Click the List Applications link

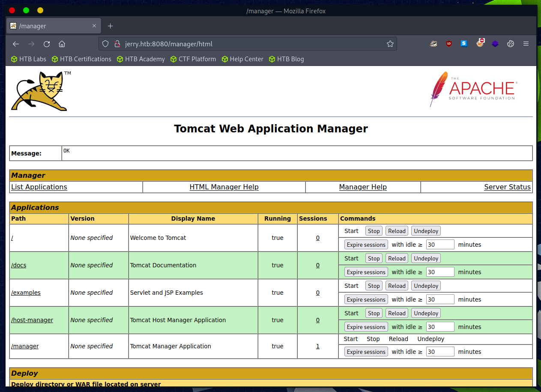[39, 187]
